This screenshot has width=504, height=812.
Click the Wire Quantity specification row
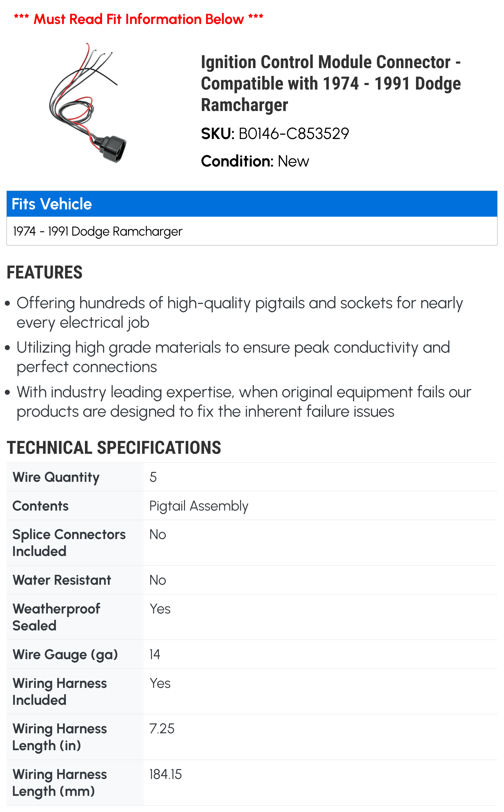coord(252,477)
